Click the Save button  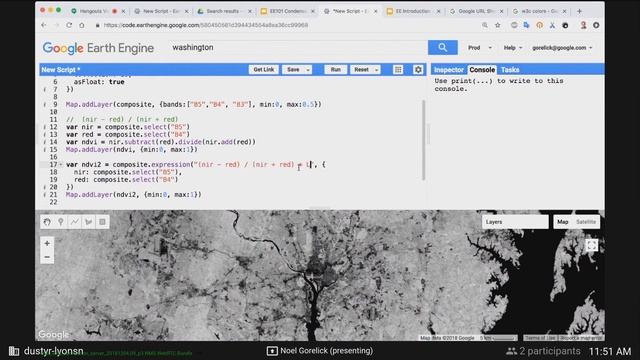[x=293, y=70]
